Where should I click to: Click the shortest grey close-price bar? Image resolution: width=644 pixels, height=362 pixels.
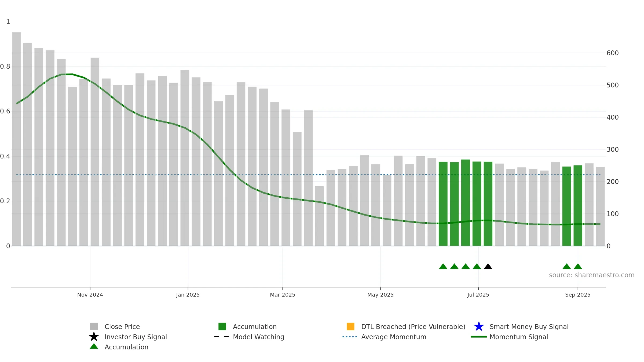tap(320, 216)
